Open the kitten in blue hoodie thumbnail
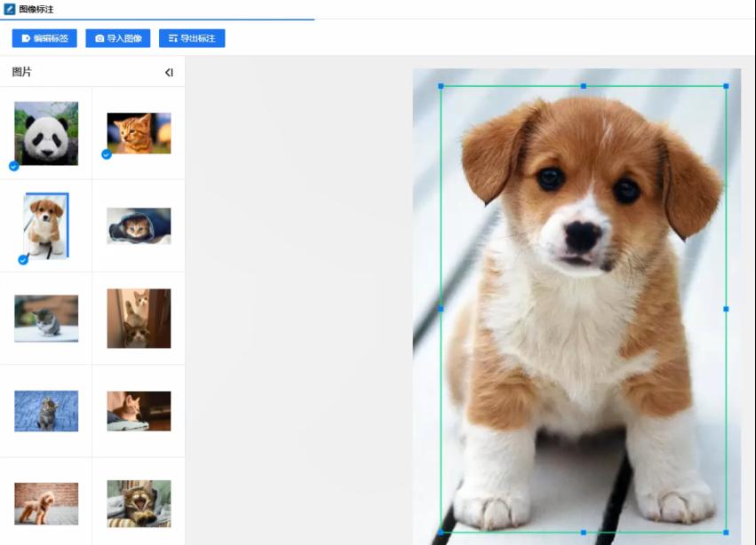 (x=139, y=226)
